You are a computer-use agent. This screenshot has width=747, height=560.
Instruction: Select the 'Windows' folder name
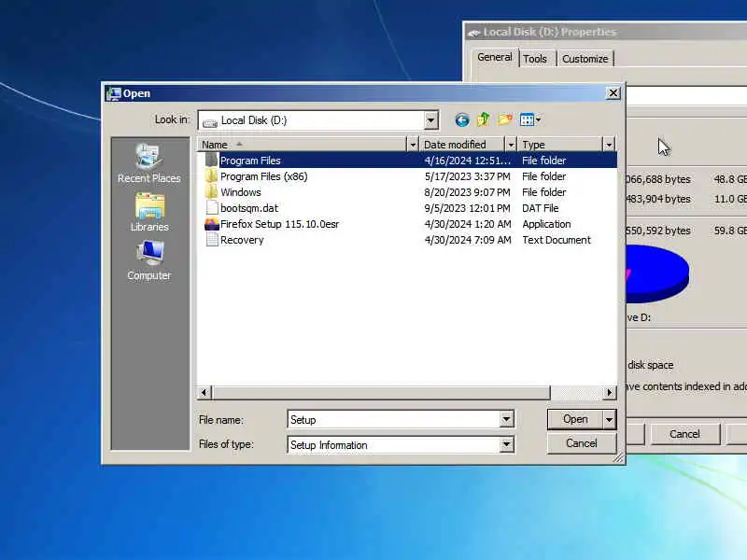(241, 192)
